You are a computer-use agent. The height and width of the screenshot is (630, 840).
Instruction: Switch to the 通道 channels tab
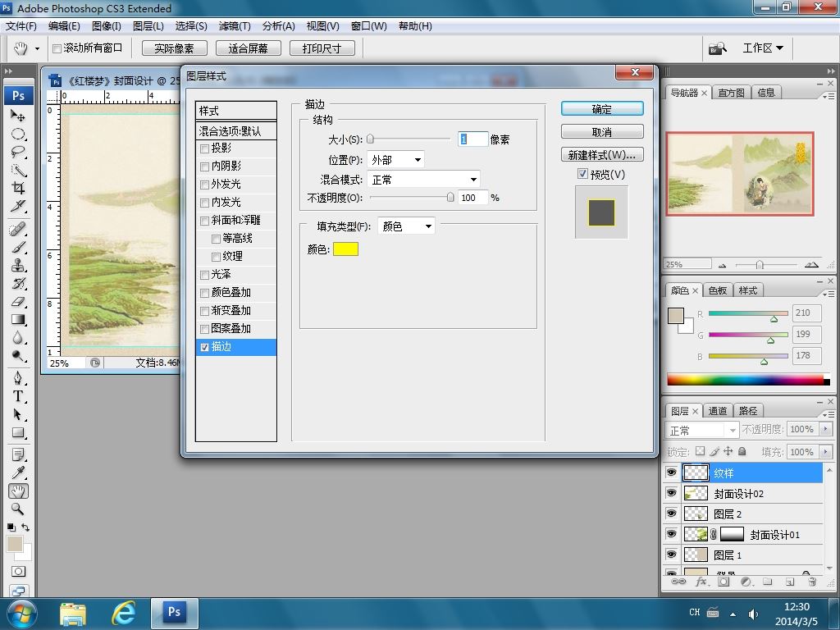point(717,411)
